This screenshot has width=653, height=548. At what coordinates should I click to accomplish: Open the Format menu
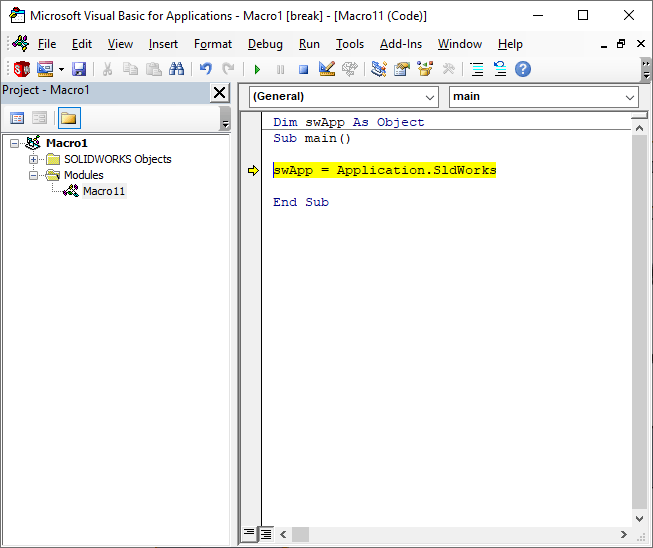213,44
